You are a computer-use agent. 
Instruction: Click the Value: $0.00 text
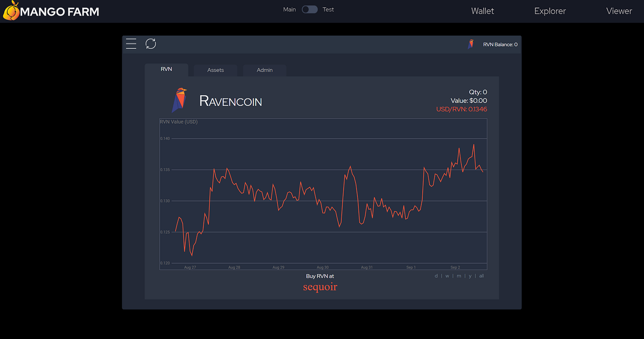[469, 101]
